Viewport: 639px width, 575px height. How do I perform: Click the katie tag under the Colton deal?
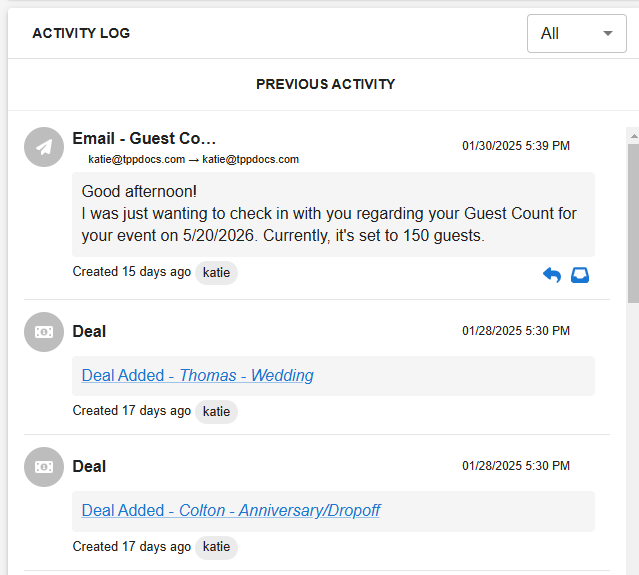(x=216, y=547)
